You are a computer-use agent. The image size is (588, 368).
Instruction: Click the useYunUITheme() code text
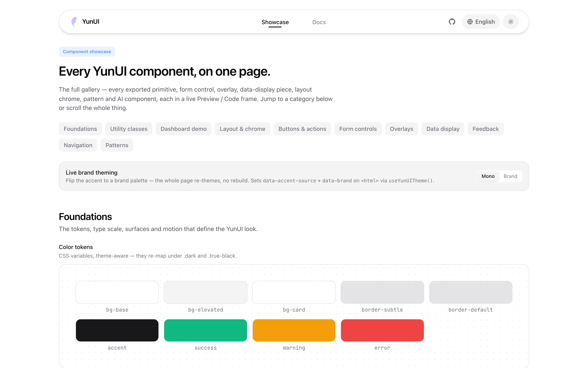411,181
